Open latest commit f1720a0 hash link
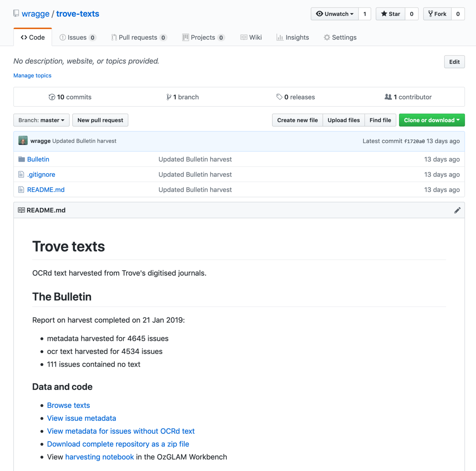Screen dimensions: 476x471 [414, 141]
